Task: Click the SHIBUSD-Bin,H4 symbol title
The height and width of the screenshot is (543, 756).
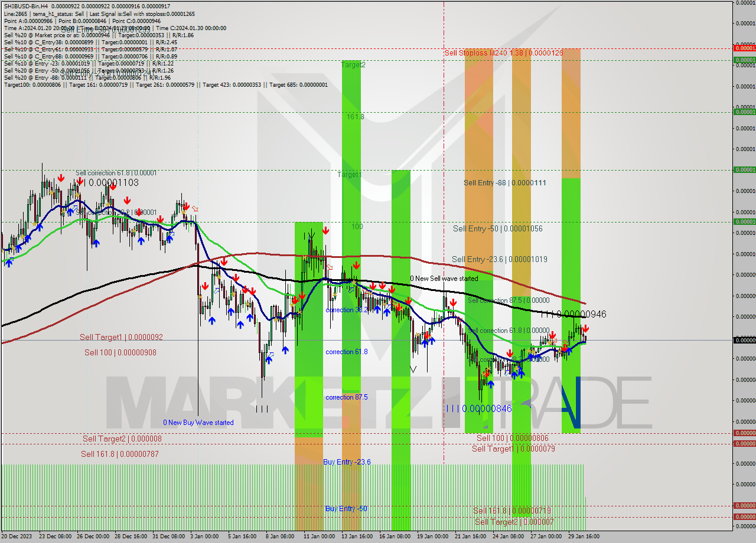Action: pos(25,6)
